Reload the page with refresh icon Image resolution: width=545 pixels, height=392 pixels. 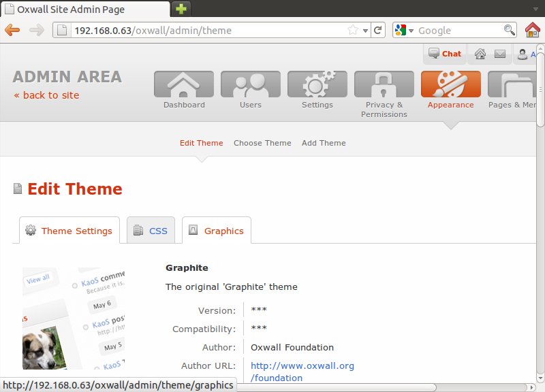click(378, 30)
